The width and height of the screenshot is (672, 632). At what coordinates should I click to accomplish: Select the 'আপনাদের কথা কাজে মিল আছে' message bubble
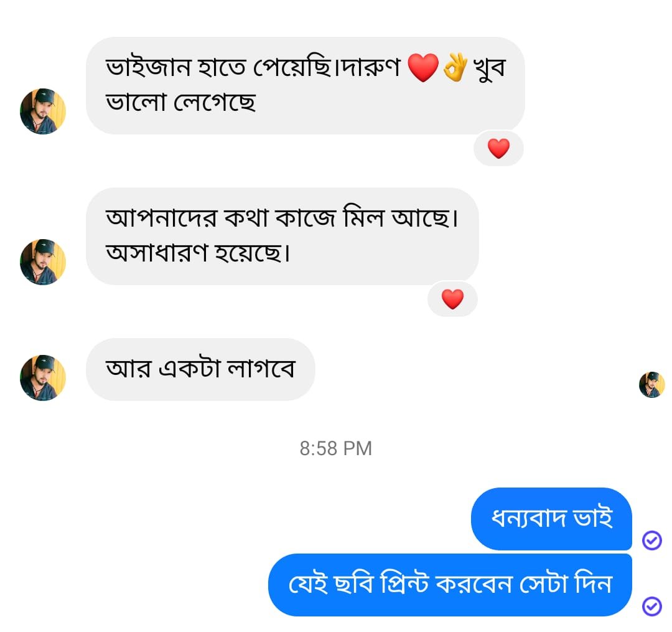[x=282, y=236]
